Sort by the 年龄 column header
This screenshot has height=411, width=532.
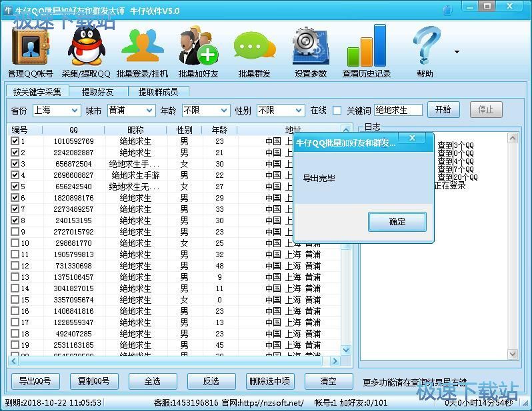[219, 130]
